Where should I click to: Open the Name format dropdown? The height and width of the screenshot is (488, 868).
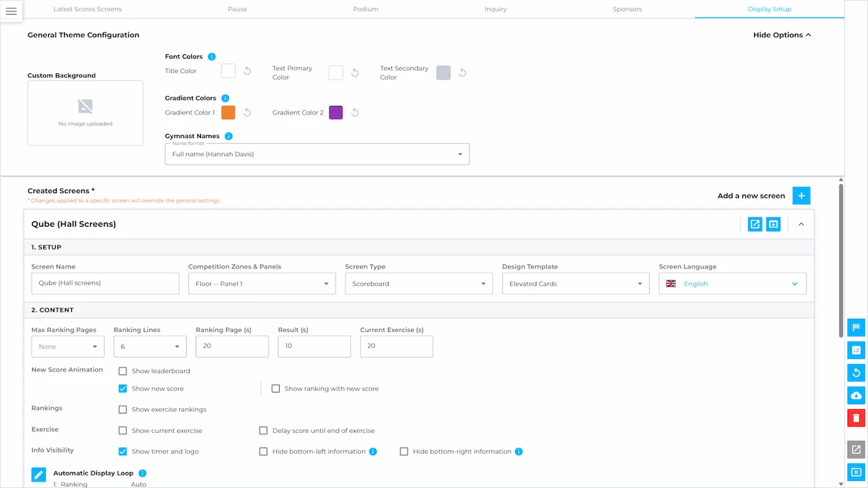317,154
